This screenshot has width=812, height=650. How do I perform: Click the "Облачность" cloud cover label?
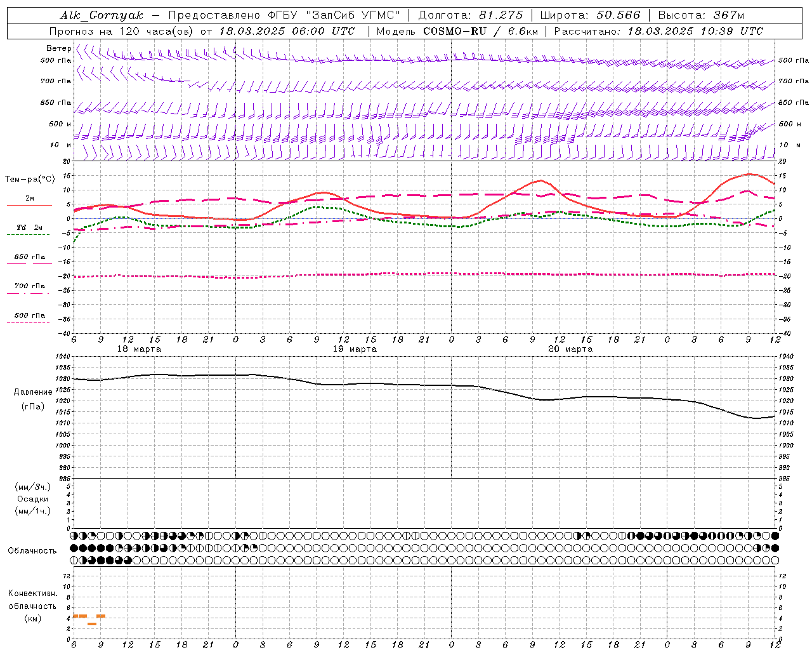32,551
